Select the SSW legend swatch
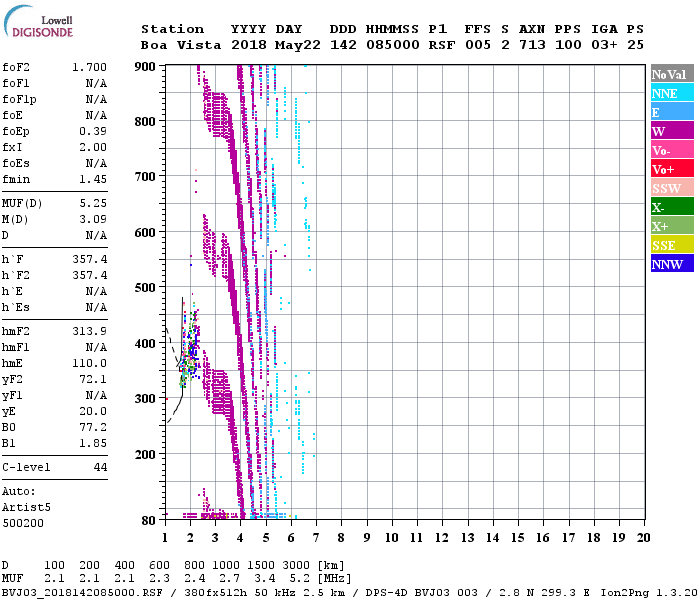 tap(672, 188)
